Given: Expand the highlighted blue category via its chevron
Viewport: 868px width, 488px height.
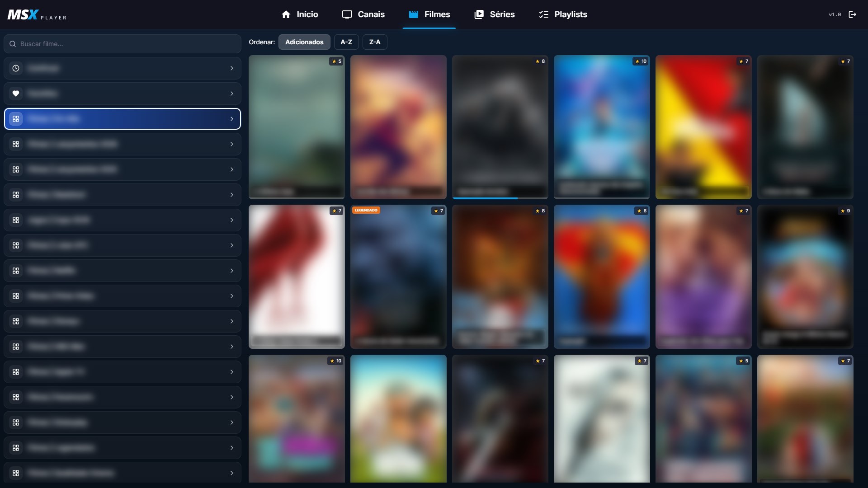Looking at the screenshot, I should [232, 119].
